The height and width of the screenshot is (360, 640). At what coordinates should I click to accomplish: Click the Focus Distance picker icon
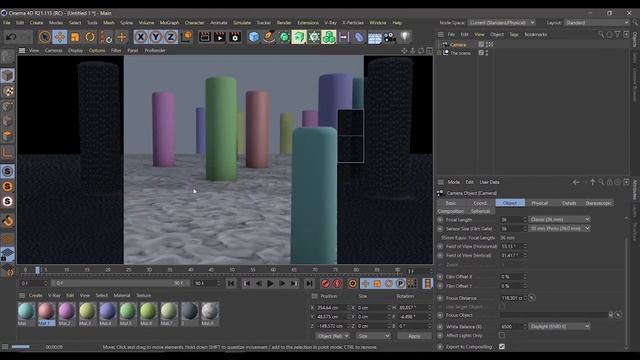[531, 298]
